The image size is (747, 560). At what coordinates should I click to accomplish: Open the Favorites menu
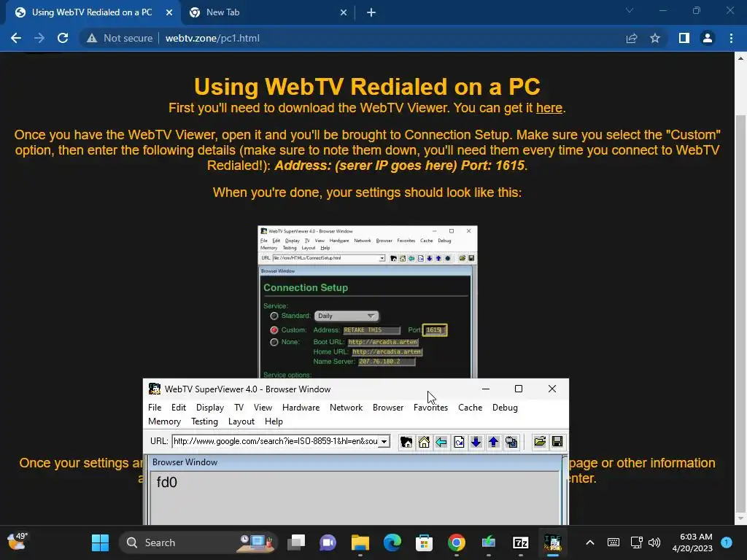(430, 408)
